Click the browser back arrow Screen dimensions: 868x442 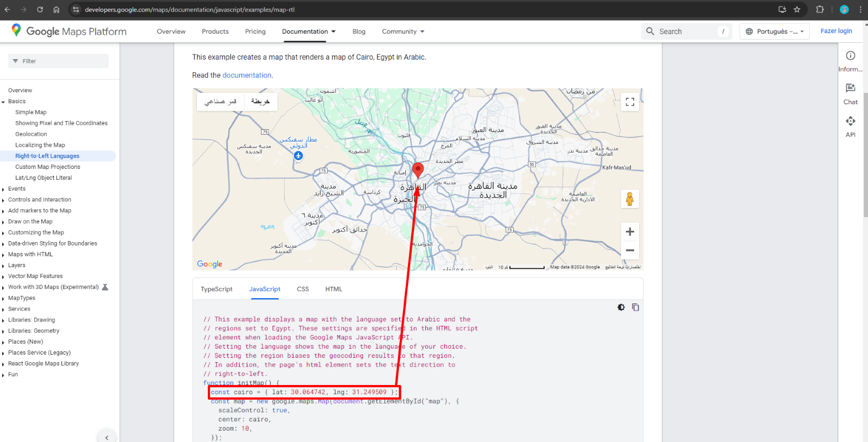tap(8, 9)
